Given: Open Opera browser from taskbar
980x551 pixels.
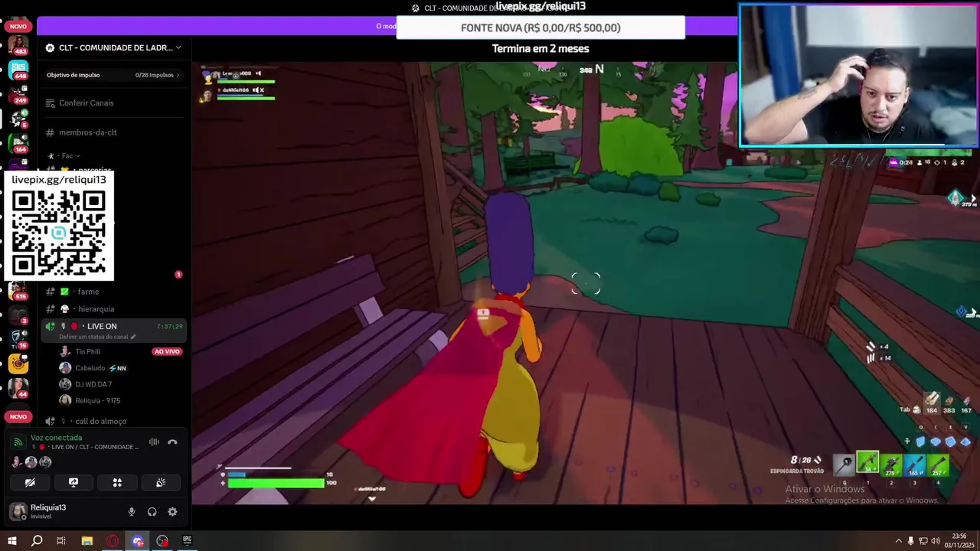Looking at the screenshot, I should click(x=113, y=541).
